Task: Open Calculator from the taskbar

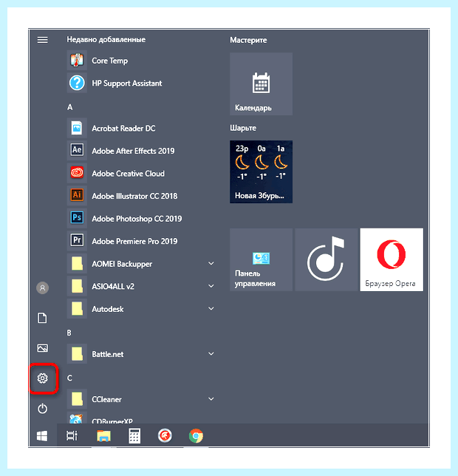Action: pos(134,436)
